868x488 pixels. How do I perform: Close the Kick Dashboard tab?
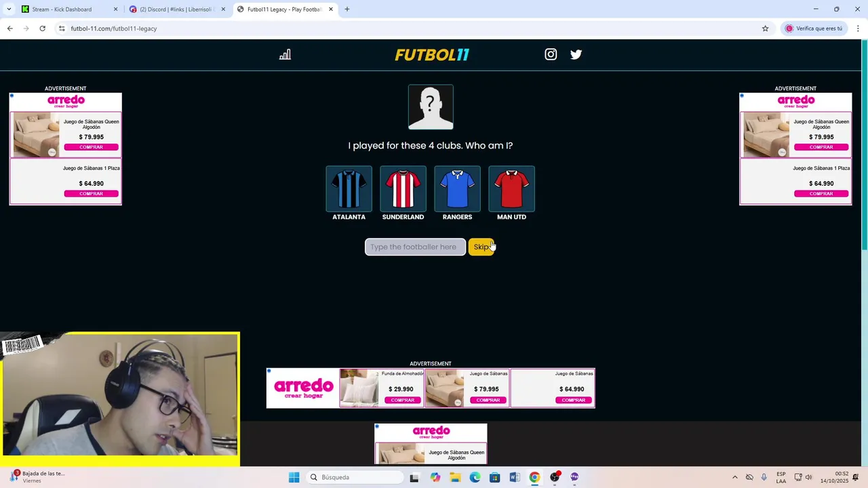(x=115, y=9)
